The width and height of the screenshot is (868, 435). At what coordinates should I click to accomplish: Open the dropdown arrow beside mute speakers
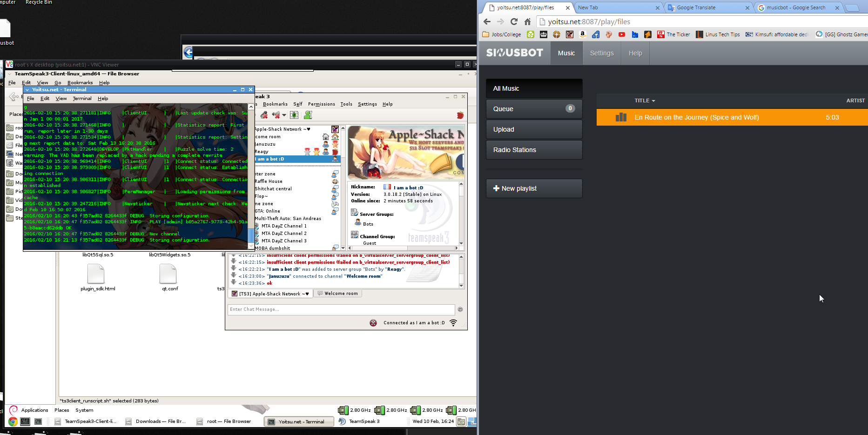(x=284, y=115)
